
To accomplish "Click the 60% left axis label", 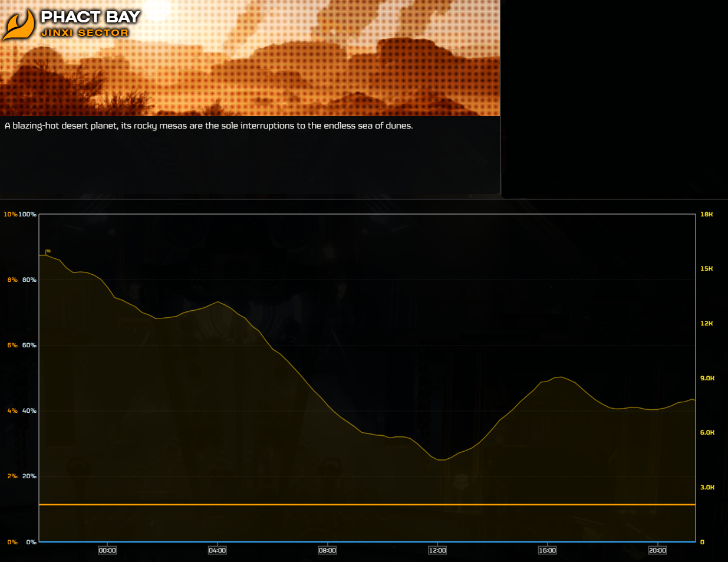I will click(x=29, y=345).
